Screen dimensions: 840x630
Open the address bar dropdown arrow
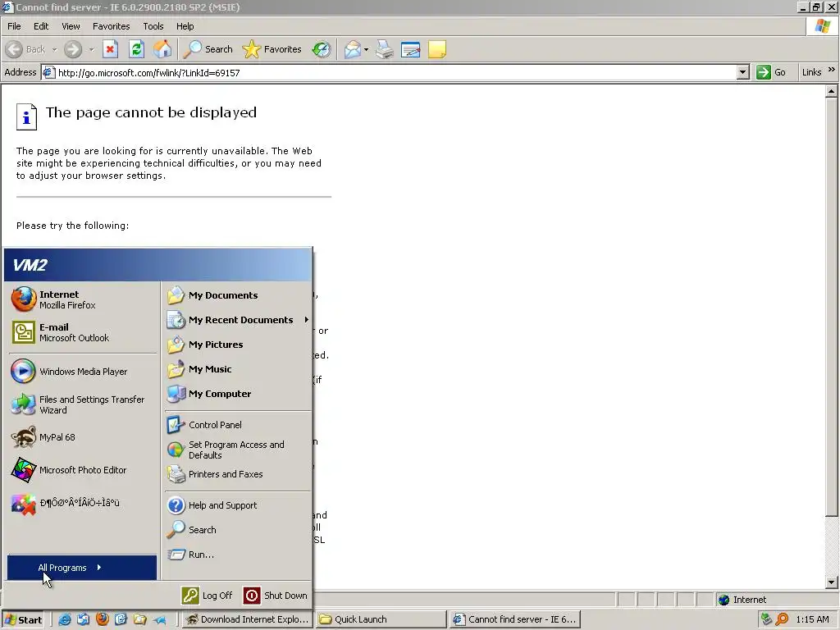742,72
